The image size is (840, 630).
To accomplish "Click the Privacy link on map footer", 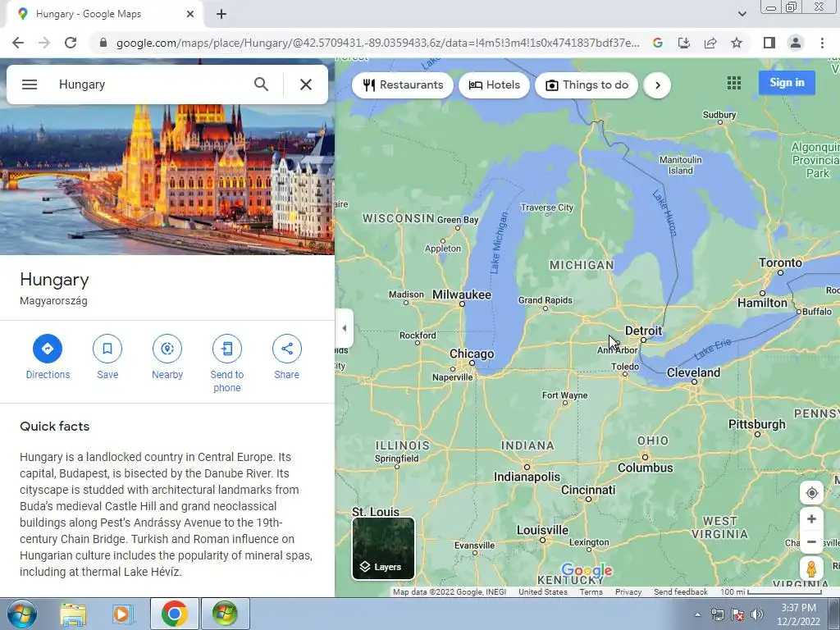I will (628, 592).
